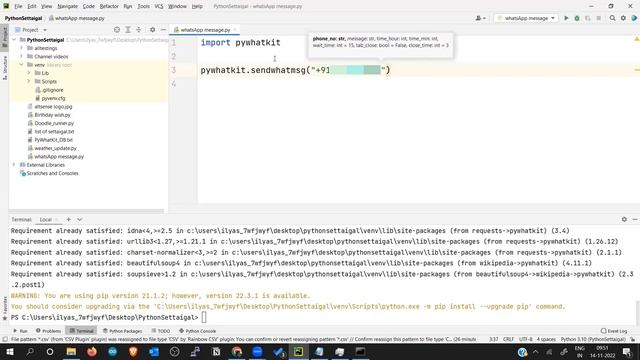Open IDE settings gear in top toolbar

[x=623, y=18]
